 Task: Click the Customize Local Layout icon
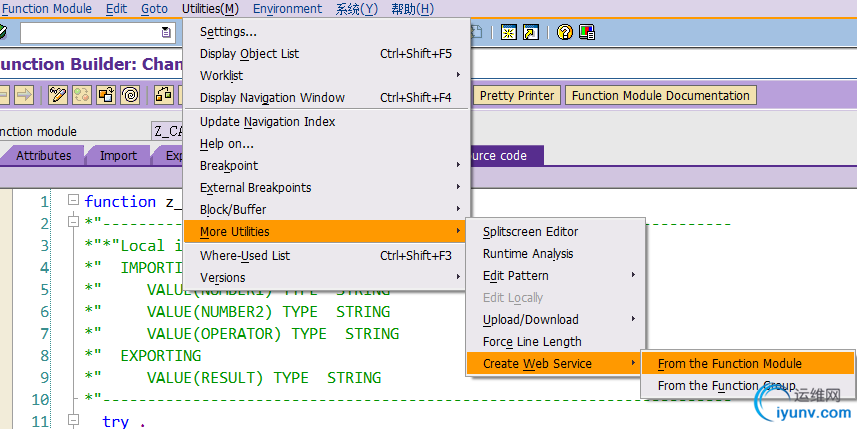(587, 32)
